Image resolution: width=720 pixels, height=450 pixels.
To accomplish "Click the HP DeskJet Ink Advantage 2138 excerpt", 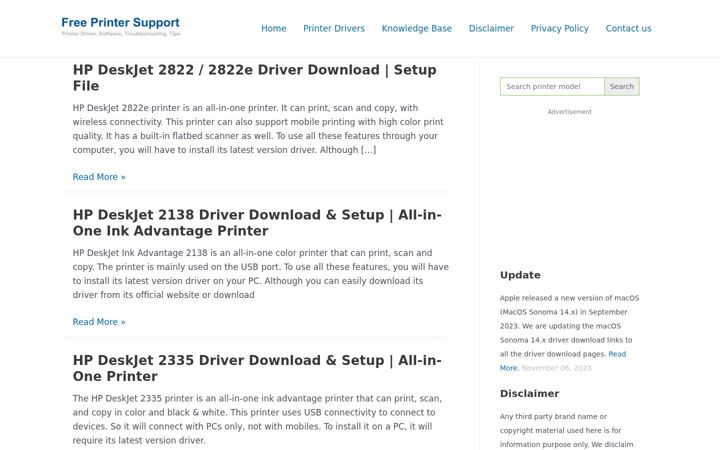I will (260, 274).
